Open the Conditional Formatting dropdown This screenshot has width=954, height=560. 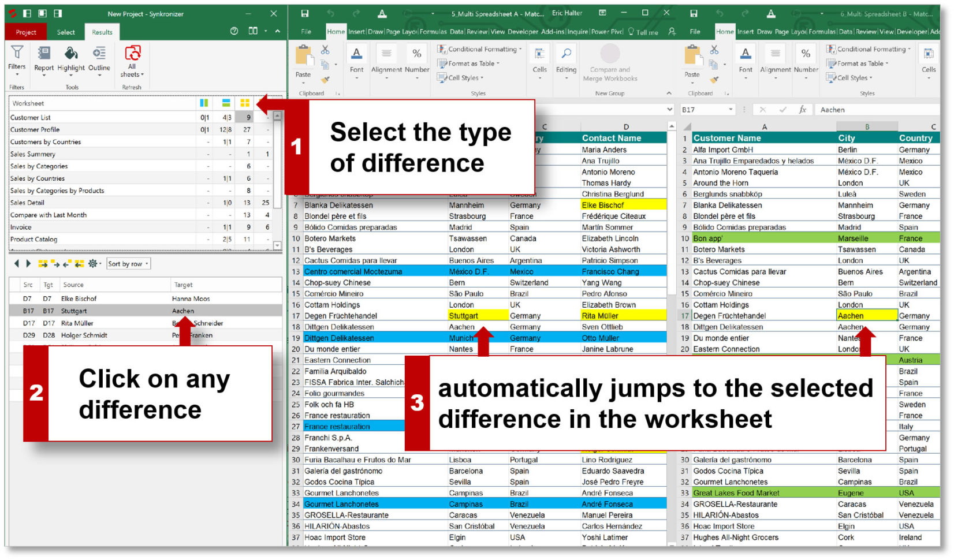click(479, 49)
